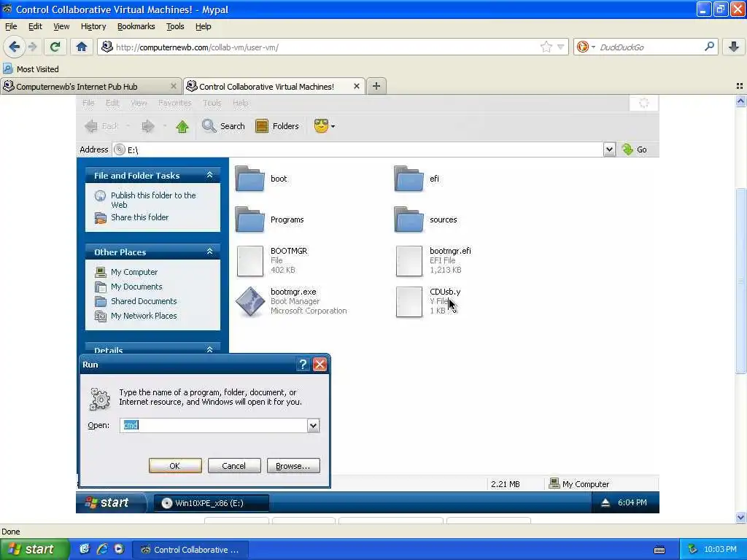The image size is (747, 560).
Task: Select the bootmgr.exe Boot Manager icon
Action: tap(249, 301)
